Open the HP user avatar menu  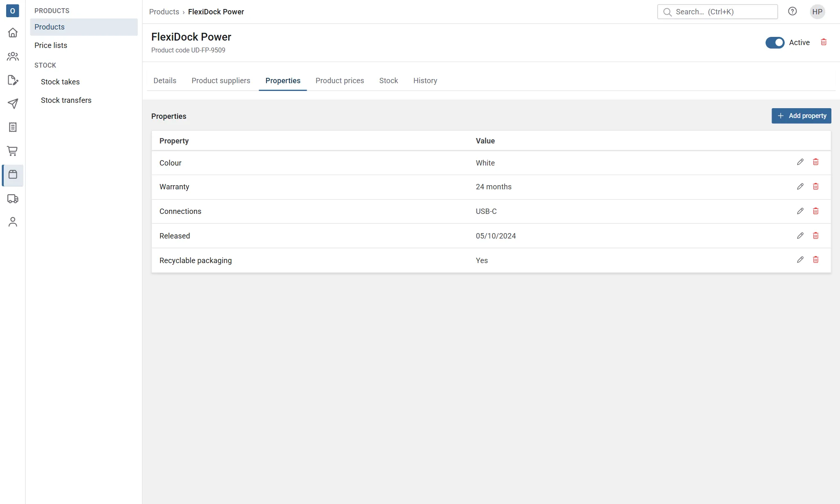click(817, 11)
